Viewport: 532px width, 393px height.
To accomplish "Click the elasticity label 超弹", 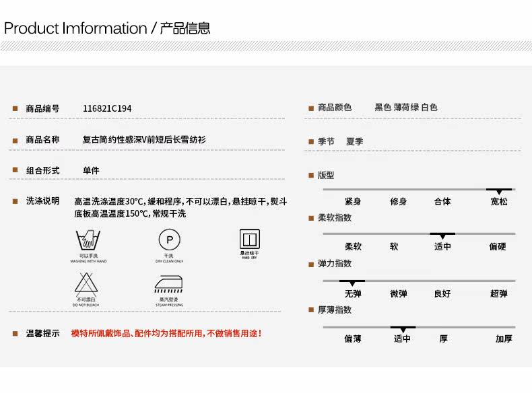I will coord(499,293).
